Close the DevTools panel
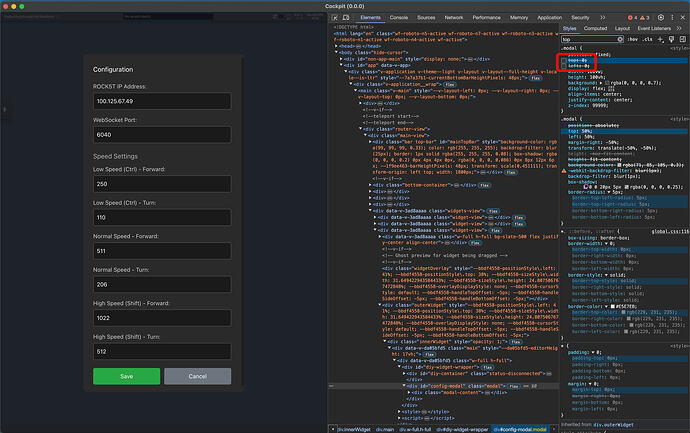690x433 pixels. pos(683,18)
